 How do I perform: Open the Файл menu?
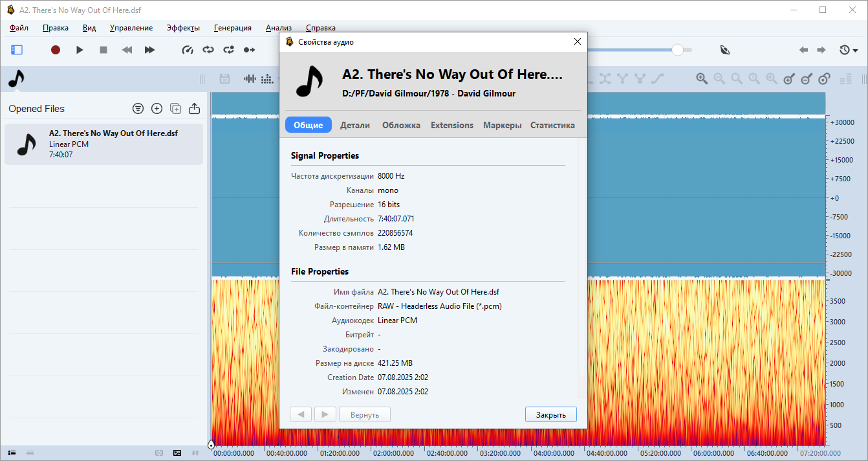(19, 28)
